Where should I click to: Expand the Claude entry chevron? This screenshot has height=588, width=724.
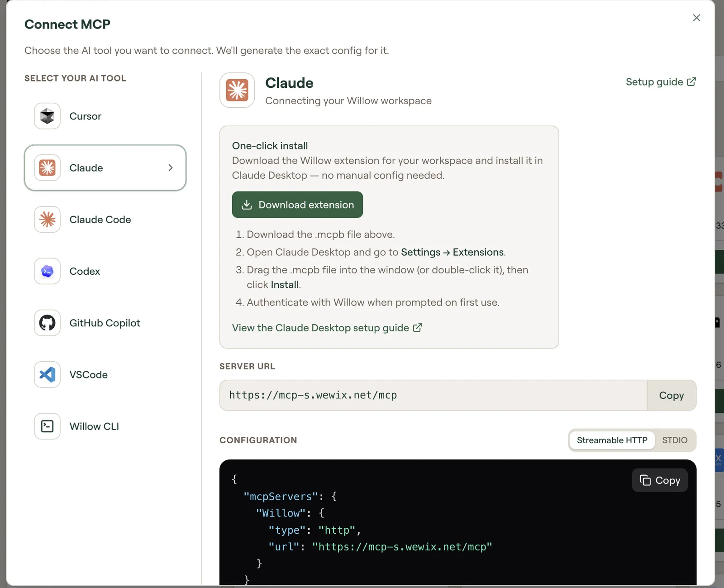point(171,168)
